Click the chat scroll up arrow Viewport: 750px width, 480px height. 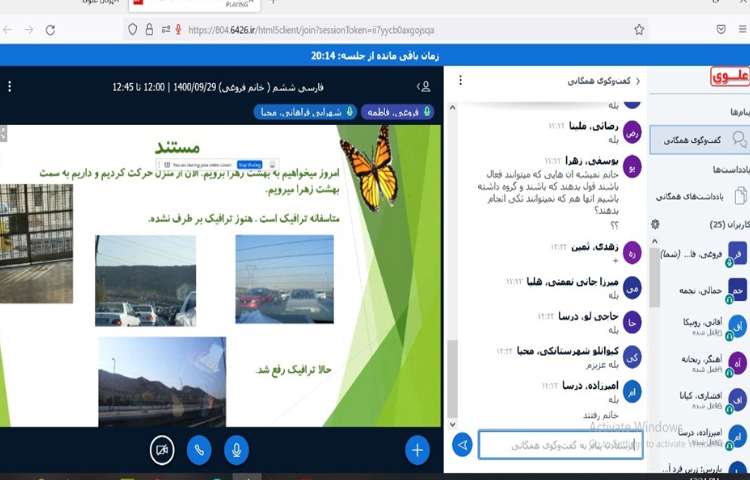[452, 108]
